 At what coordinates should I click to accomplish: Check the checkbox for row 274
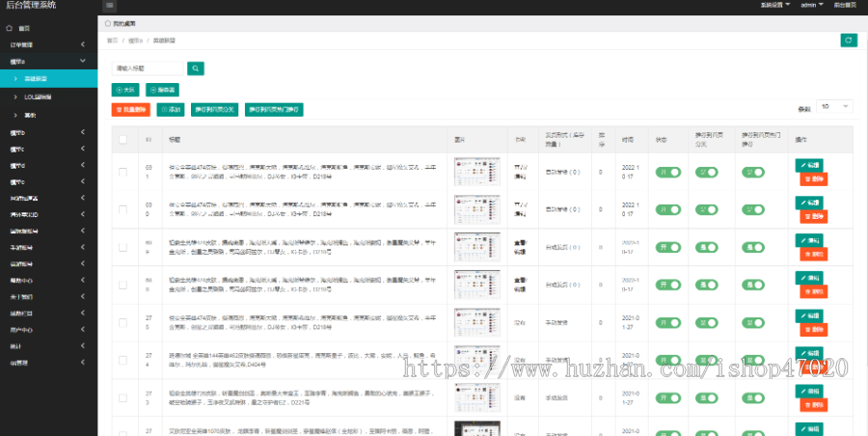[x=122, y=360]
